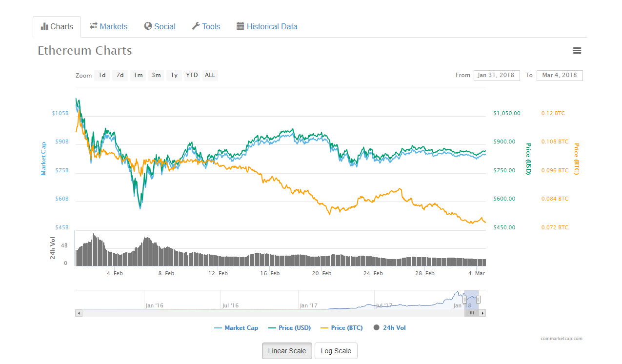Image resolution: width=622 pixels, height=364 pixels.
Task: Switch chart to Log Scale
Action: [x=336, y=351]
